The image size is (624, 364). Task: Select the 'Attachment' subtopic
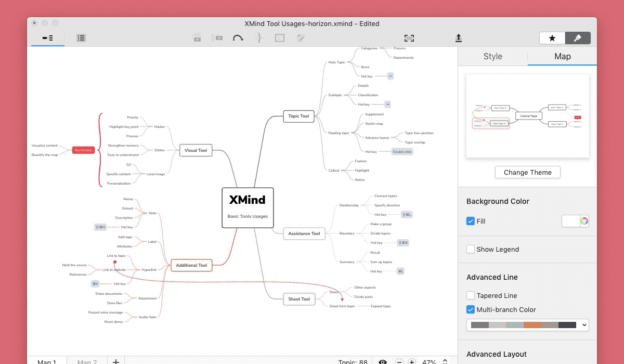pos(147,298)
